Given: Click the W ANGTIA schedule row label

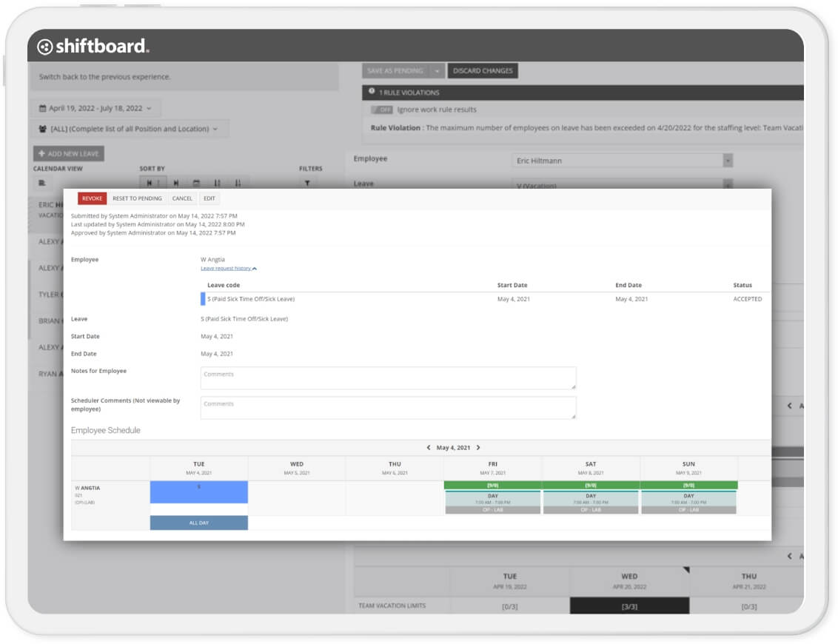Looking at the screenshot, I should [x=87, y=488].
